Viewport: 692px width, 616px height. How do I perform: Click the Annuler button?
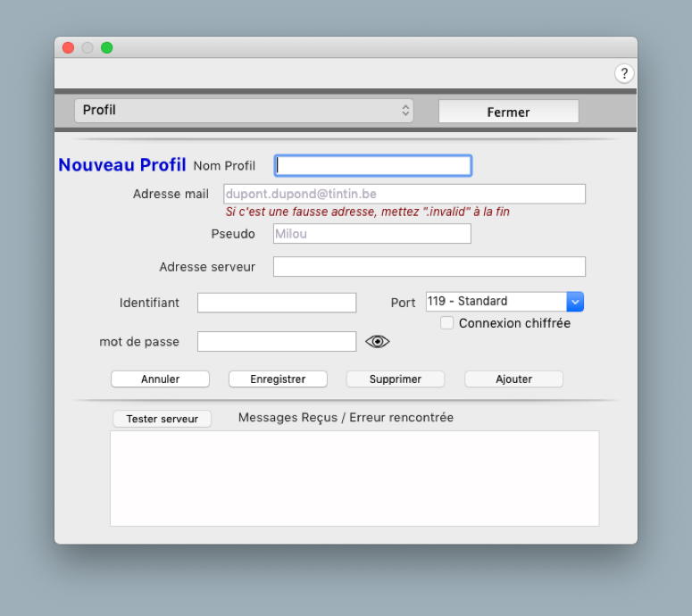coord(160,379)
